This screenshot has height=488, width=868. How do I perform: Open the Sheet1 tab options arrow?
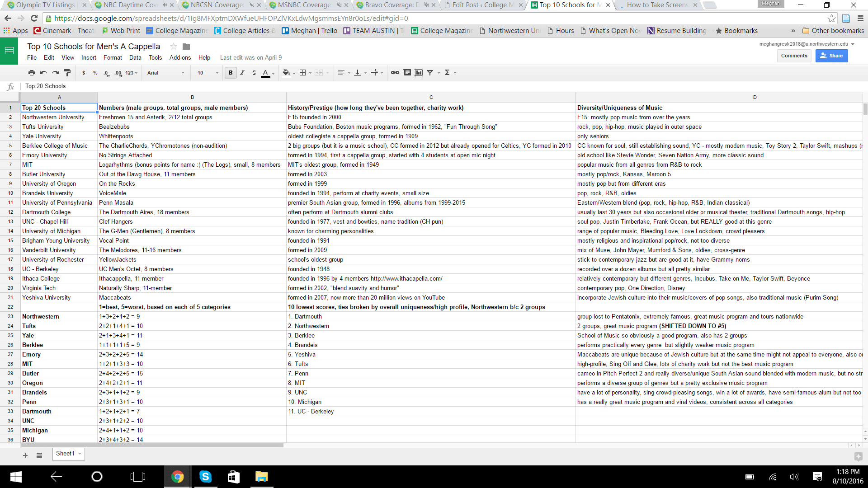80,454
